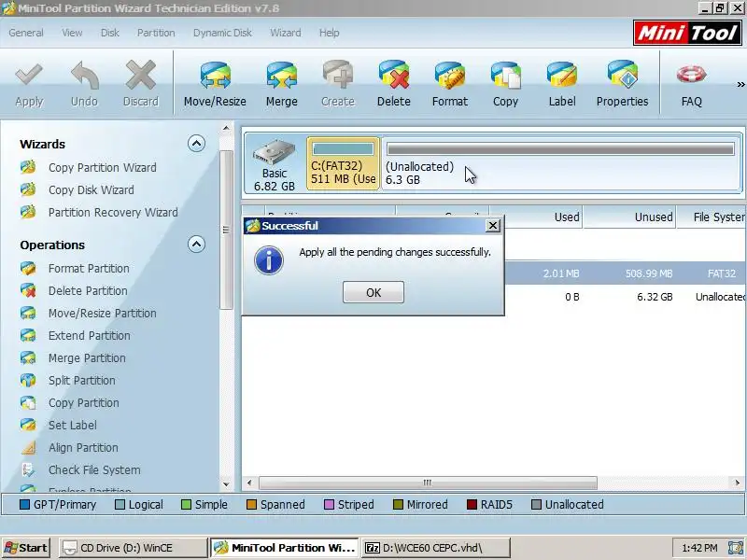
Task: Choose Format Partition operation
Action: pyautogui.click(x=89, y=269)
